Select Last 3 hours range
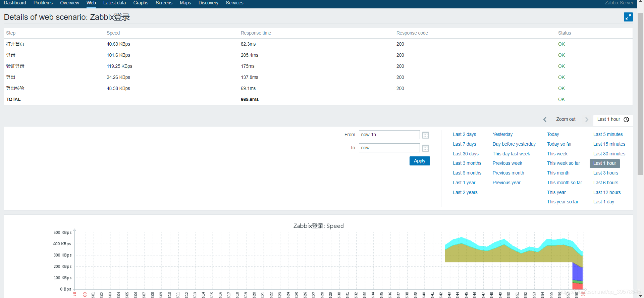This screenshot has height=298, width=644. 606,173
